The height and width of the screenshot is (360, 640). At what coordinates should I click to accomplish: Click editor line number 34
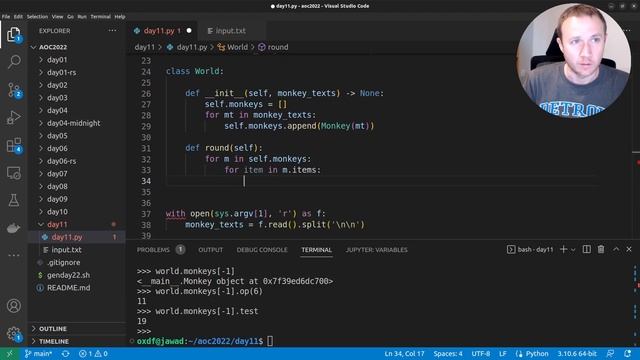146,181
